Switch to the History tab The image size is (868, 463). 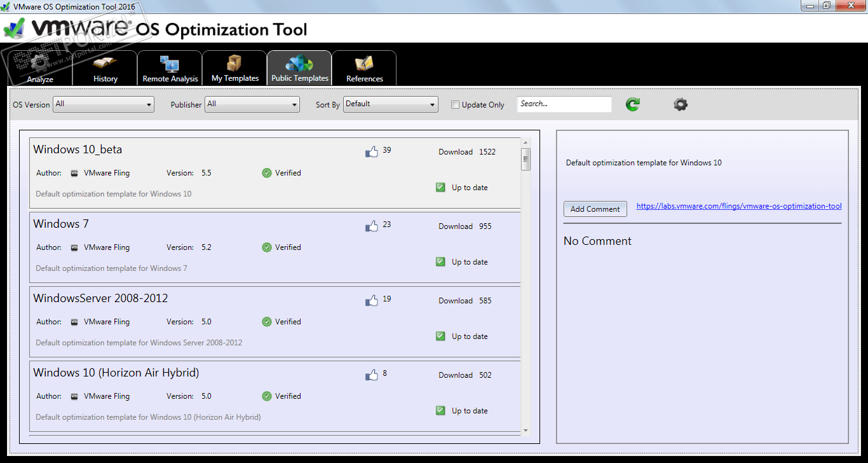click(x=105, y=68)
